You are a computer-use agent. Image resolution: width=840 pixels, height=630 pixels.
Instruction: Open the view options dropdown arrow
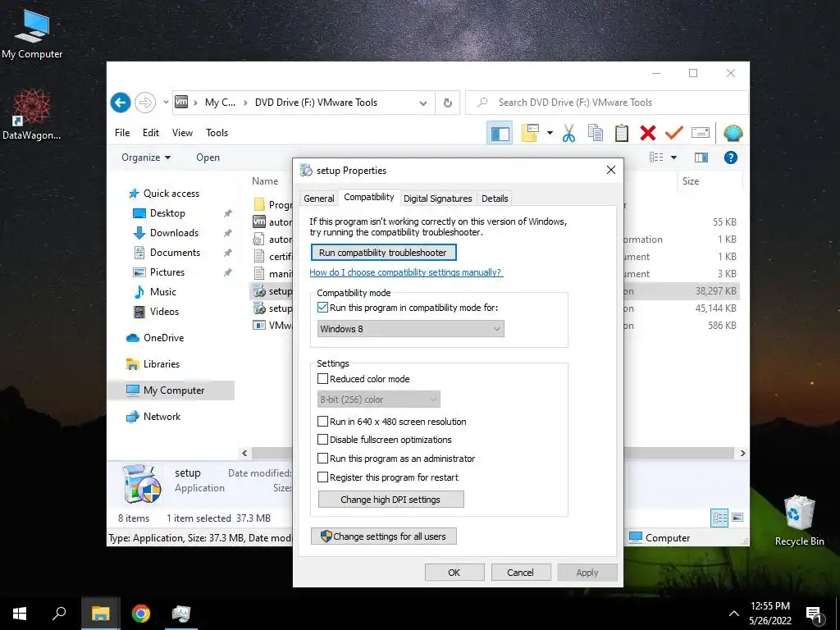(x=673, y=157)
